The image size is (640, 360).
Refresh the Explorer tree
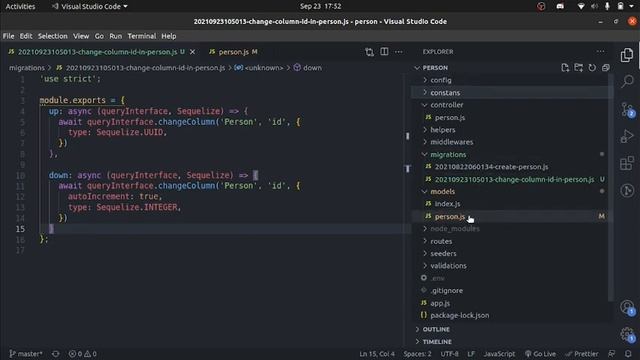click(592, 68)
